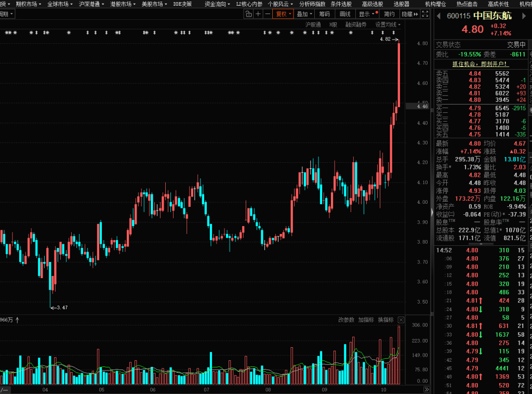Toggle the 筹码 chip distribution view
Viewport: 532px width, 394px height.
click(325, 14)
